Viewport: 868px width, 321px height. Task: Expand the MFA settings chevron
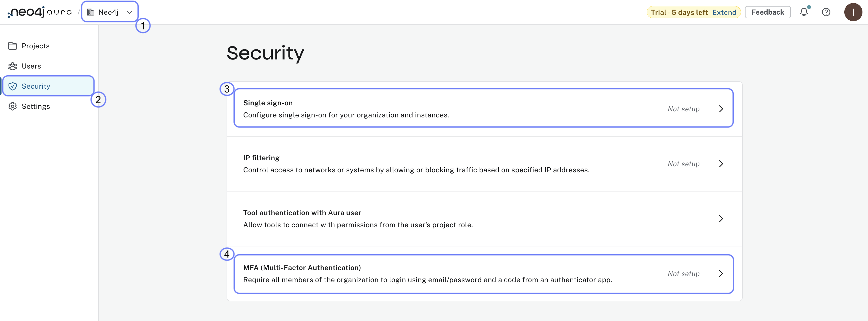click(721, 274)
